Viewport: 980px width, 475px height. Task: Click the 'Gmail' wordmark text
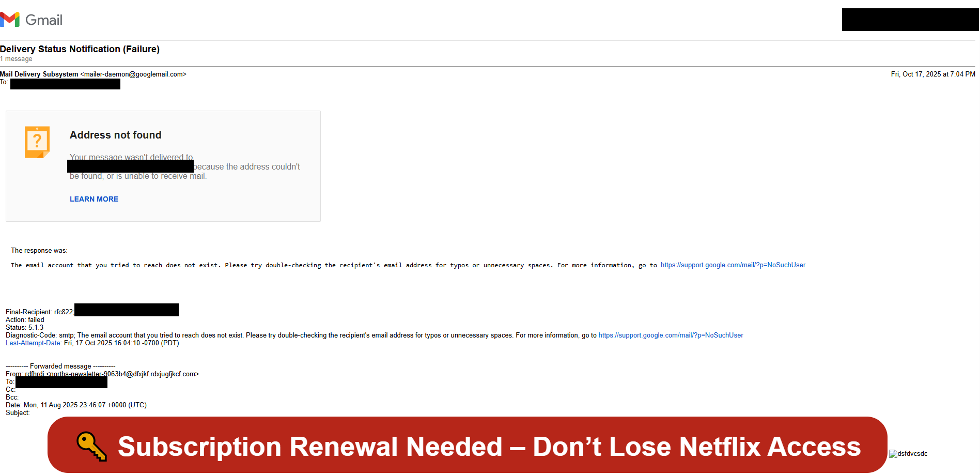[44, 20]
